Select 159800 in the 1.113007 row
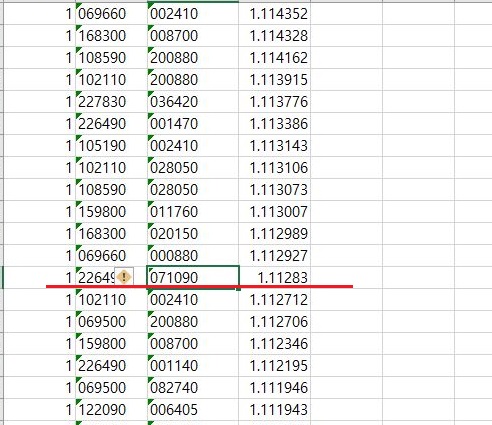 [x=111, y=212]
